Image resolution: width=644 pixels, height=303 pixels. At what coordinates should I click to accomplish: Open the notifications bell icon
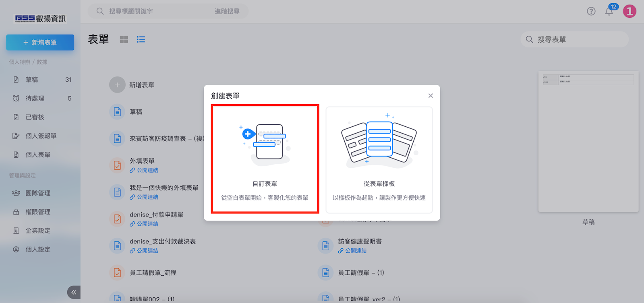click(609, 11)
